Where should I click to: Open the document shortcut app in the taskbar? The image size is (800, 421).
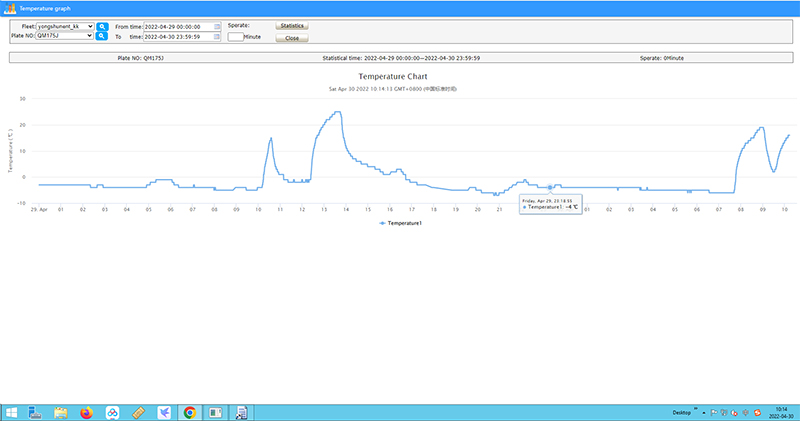pos(241,412)
